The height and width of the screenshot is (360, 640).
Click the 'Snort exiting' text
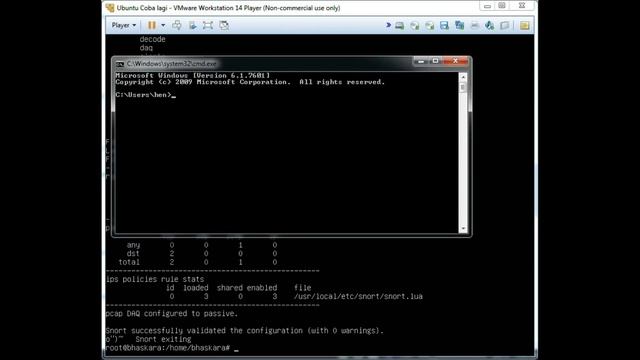tap(163, 339)
